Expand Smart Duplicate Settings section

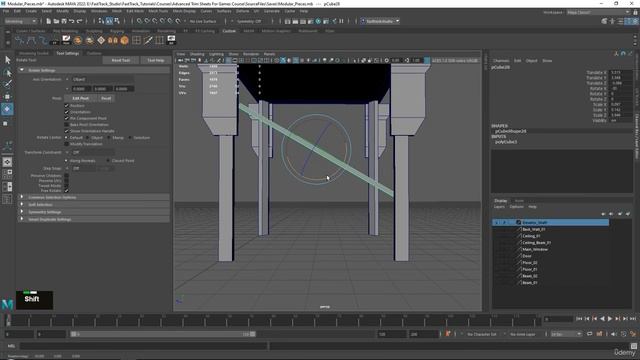tap(22, 219)
